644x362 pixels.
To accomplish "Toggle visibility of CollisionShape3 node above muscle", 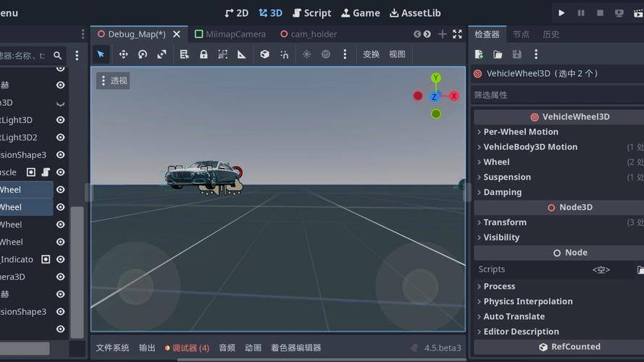I will point(61,155).
